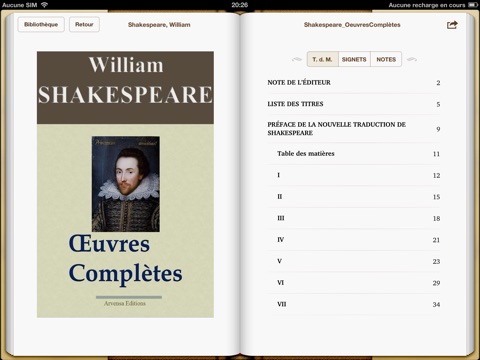Jump to chapter VI
The image size is (480, 360).
pyautogui.click(x=354, y=283)
